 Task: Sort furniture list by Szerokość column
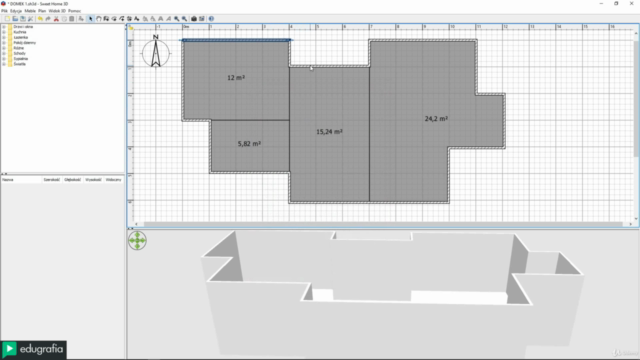[52, 180]
